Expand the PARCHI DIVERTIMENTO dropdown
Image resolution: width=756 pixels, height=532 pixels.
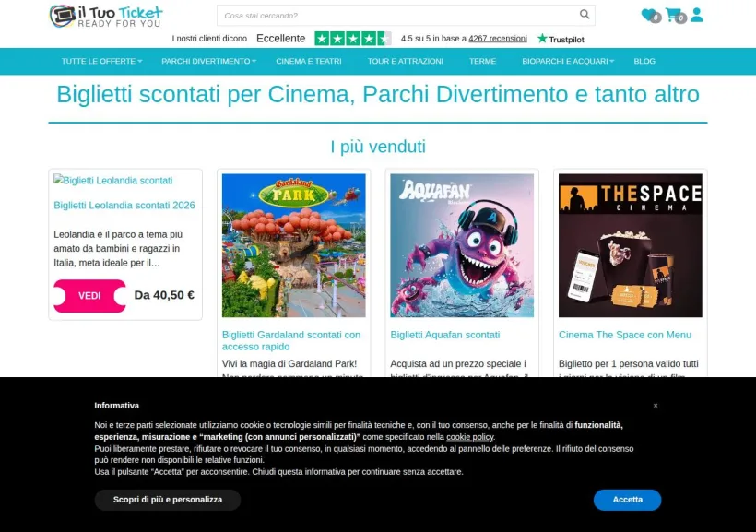coord(208,61)
